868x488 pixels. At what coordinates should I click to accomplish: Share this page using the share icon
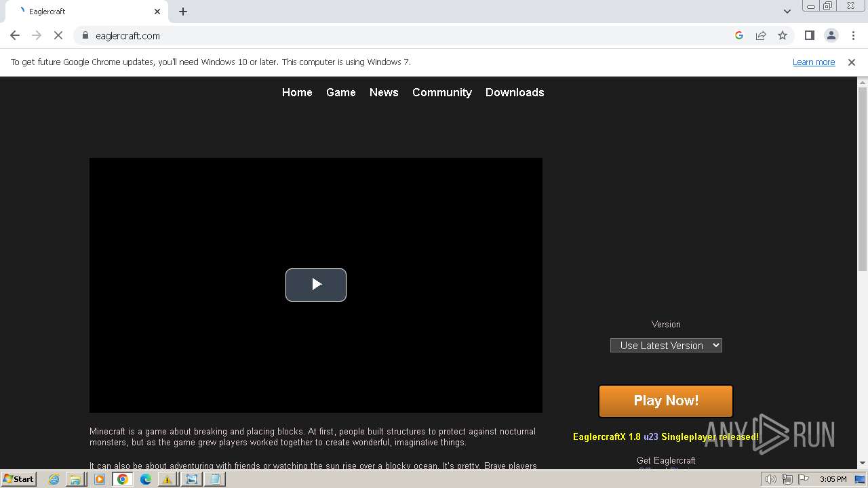tap(761, 35)
